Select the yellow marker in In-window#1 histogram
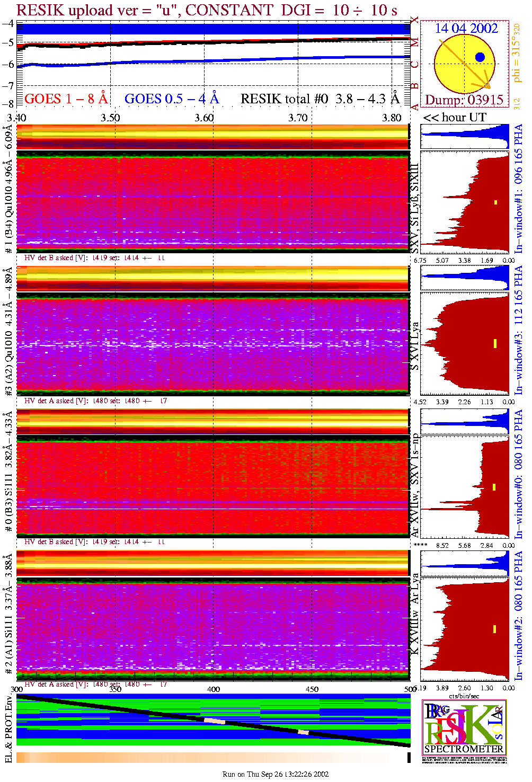 tap(496, 202)
